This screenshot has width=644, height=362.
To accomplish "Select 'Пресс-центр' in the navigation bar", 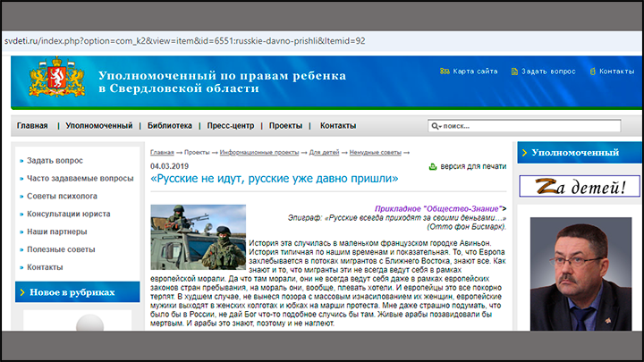I will [231, 126].
